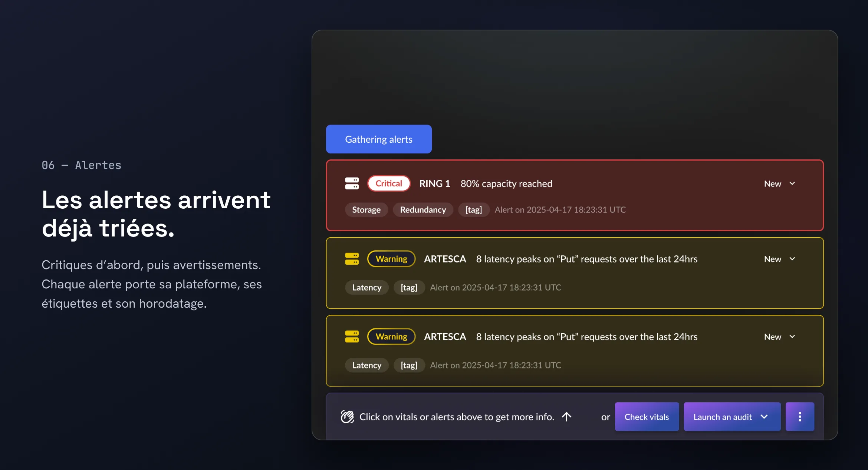
Task: Click "80% capacity reached" alert message
Action: click(506, 183)
